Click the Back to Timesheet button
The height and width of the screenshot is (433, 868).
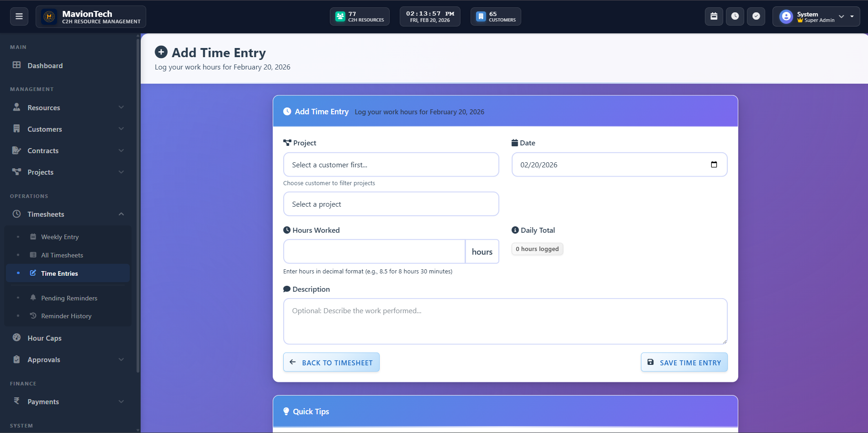(331, 363)
